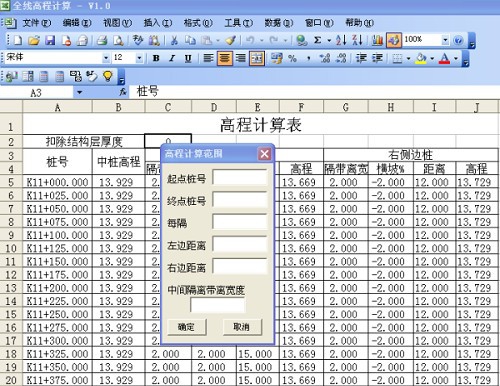Toggle Underline formatting

point(188,59)
